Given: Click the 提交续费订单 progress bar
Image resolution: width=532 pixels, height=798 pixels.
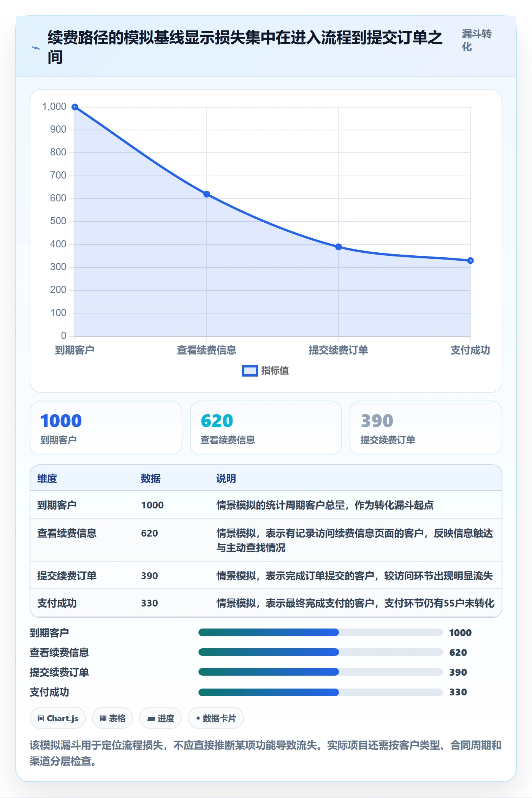Looking at the screenshot, I should pos(321,672).
